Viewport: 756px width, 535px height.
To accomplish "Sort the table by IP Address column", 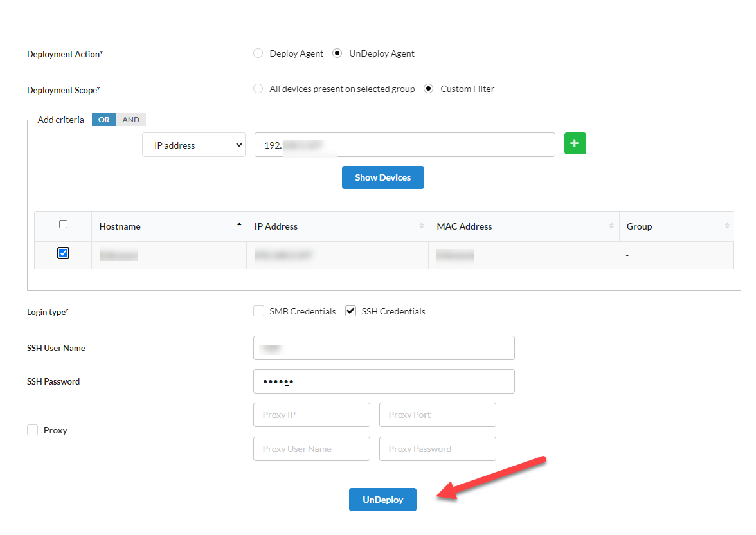I will [276, 226].
